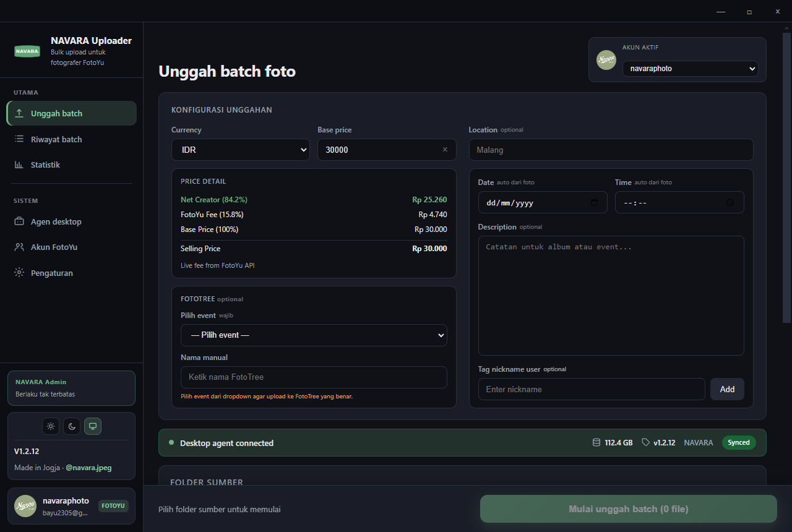
Task: Click the Live fee from FotoYu API note
Action: [217, 265]
